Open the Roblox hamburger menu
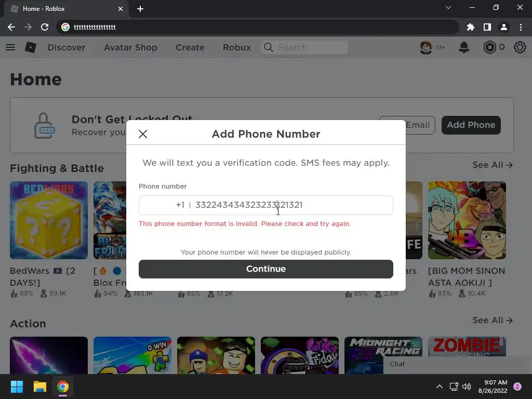Image resolution: width=532 pixels, height=399 pixels. [x=10, y=47]
